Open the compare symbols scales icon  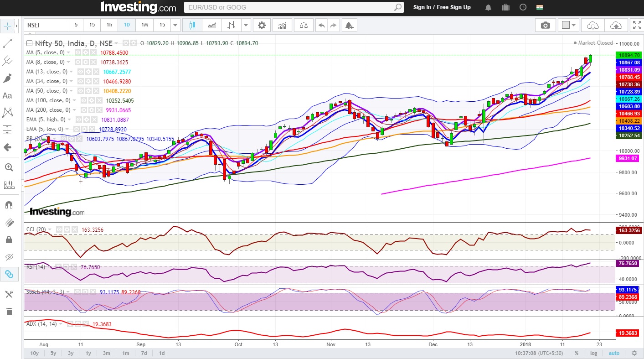304,25
